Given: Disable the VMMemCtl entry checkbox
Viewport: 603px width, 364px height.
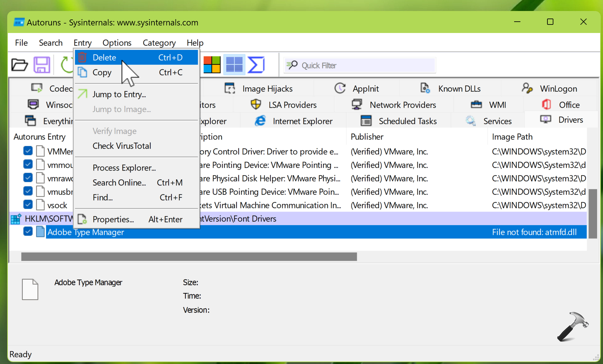Looking at the screenshot, I should pos(28,151).
